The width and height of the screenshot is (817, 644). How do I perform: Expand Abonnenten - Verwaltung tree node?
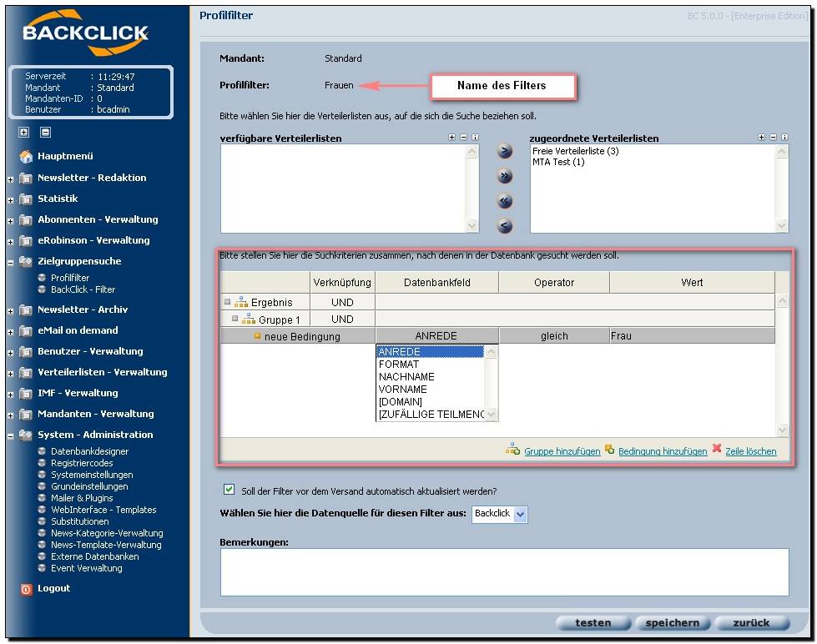10,221
